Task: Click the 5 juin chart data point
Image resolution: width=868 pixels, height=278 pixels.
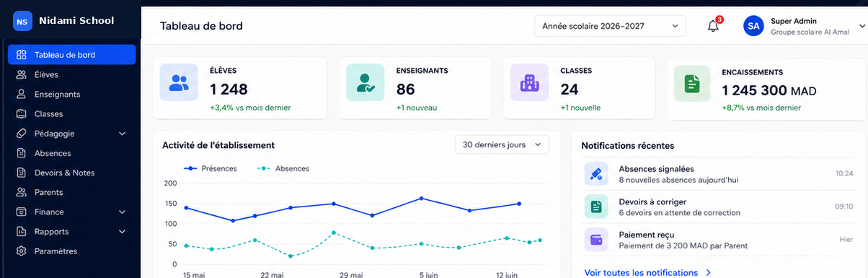Action: click(x=421, y=198)
